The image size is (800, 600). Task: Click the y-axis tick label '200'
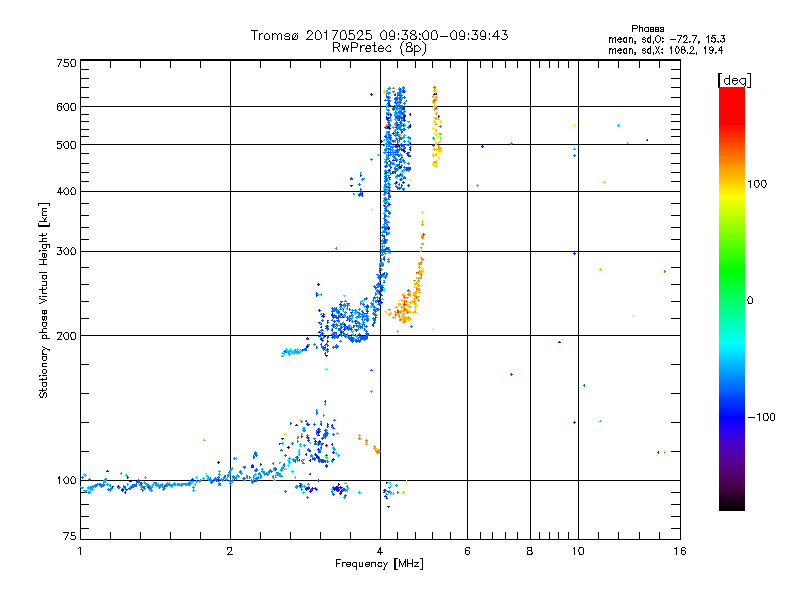67,336
